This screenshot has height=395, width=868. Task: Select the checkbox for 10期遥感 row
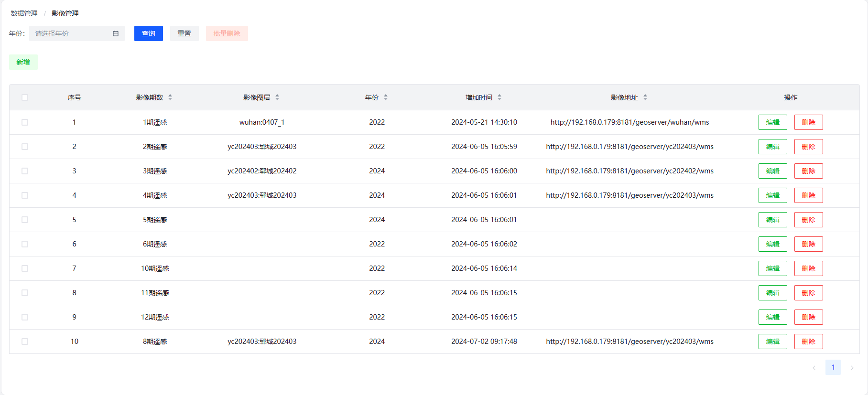[x=25, y=268]
